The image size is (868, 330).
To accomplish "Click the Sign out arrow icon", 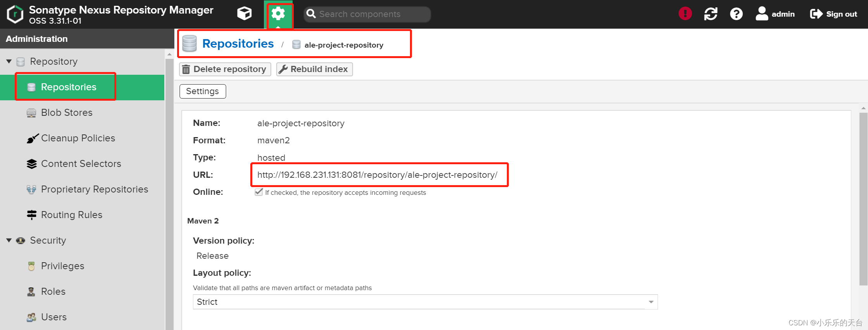I will [x=816, y=14].
